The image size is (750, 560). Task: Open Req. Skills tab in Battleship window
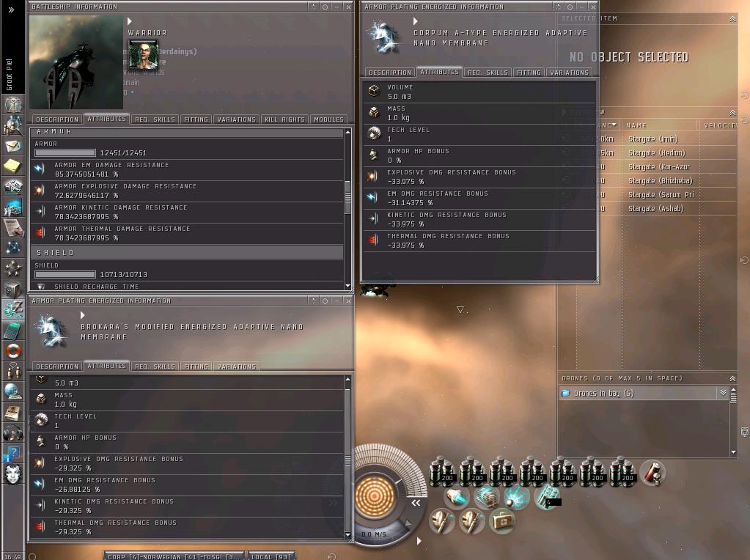coord(155,119)
